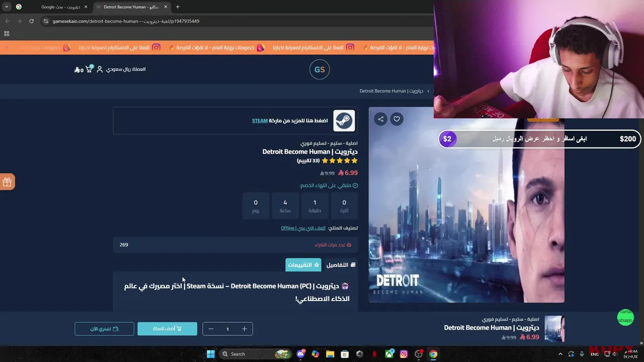Switch the ENG input language
The width and height of the screenshot is (644, 362).
coord(594,354)
